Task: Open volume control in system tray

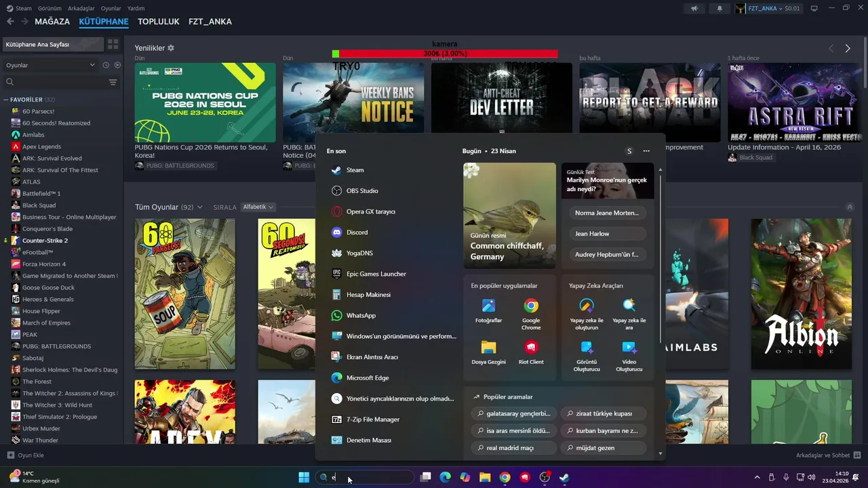Action: coord(812,477)
